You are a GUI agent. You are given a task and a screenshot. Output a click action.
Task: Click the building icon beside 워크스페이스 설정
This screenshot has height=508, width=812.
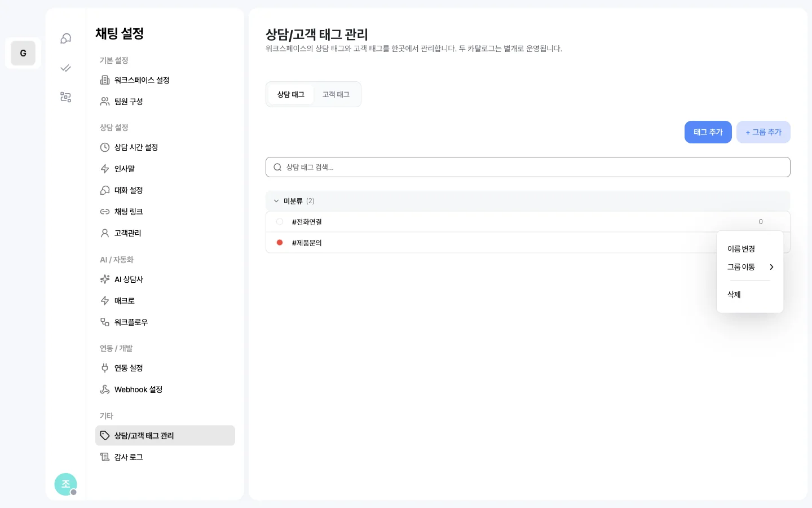click(105, 80)
